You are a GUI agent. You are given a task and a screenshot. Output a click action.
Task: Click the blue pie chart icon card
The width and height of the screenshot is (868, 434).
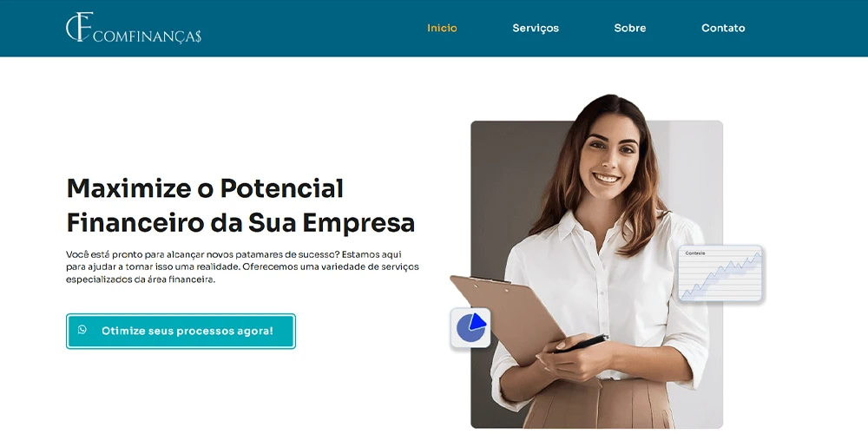pyautogui.click(x=470, y=328)
